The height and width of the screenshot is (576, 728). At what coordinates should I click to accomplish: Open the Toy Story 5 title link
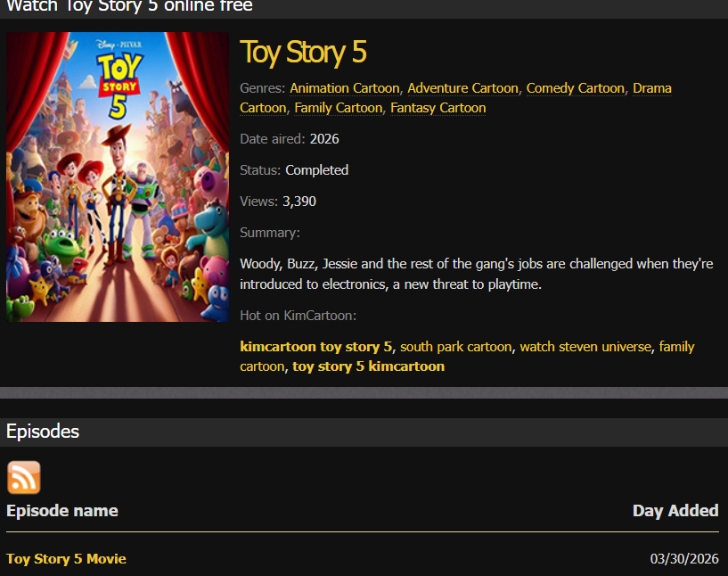[x=303, y=52]
